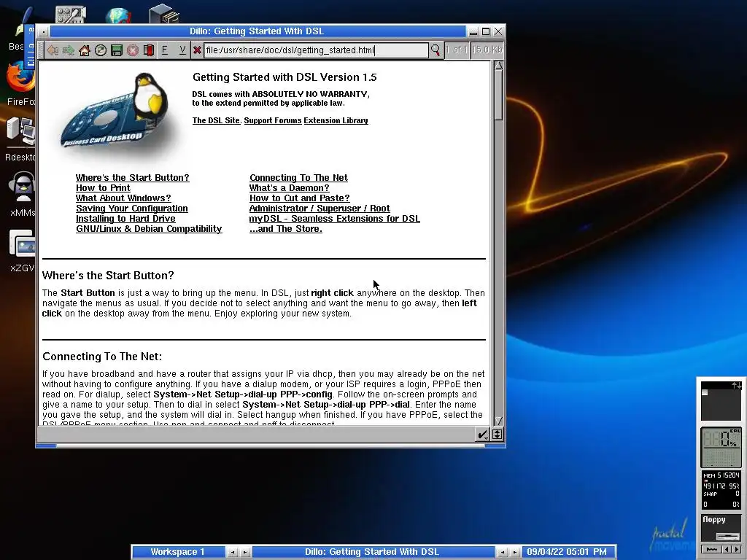Image resolution: width=747 pixels, height=560 pixels.
Task: Click the full-window toggle icon
Action: (497, 435)
